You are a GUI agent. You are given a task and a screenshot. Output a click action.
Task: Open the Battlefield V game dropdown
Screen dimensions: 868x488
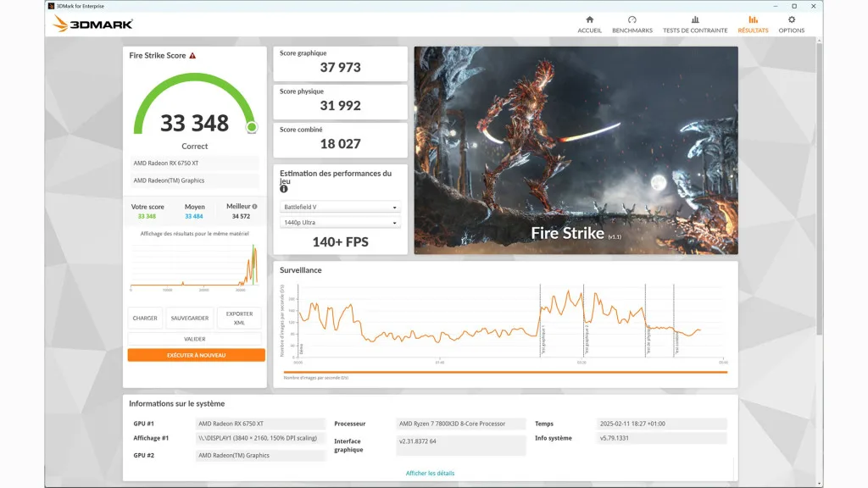pyautogui.click(x=340, y=206)
